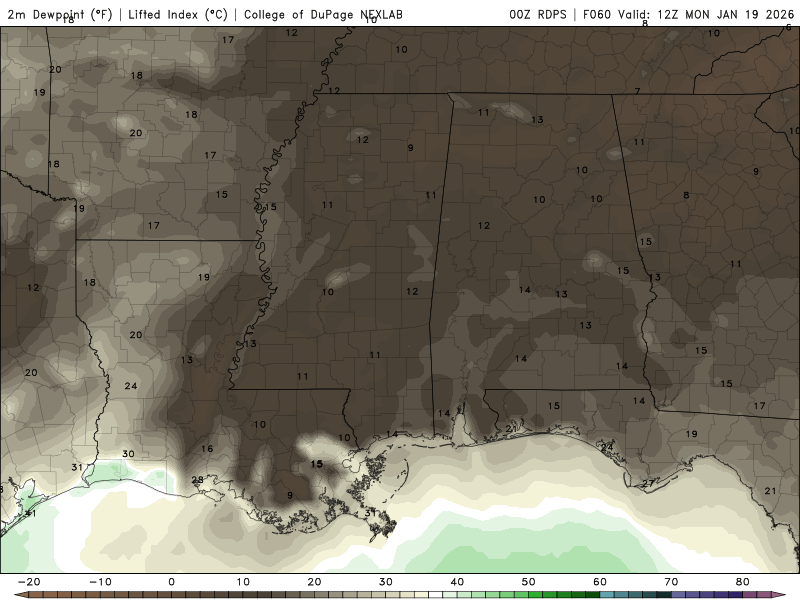Click the 28 value in southwest Louisiana

197,480
